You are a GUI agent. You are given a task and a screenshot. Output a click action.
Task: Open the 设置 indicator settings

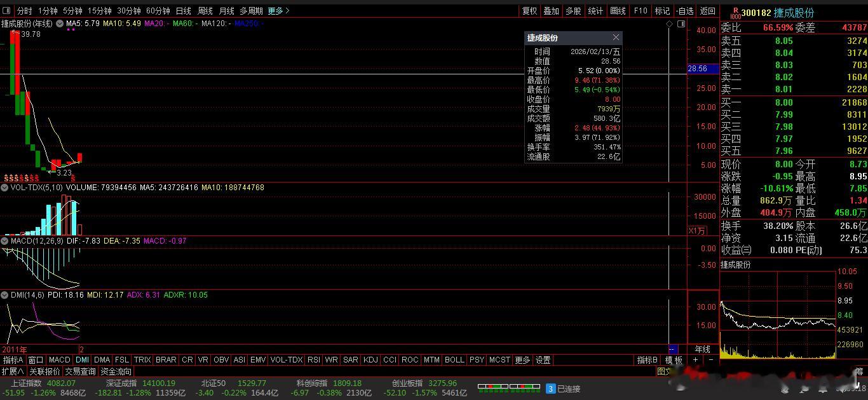coord(543,360)
